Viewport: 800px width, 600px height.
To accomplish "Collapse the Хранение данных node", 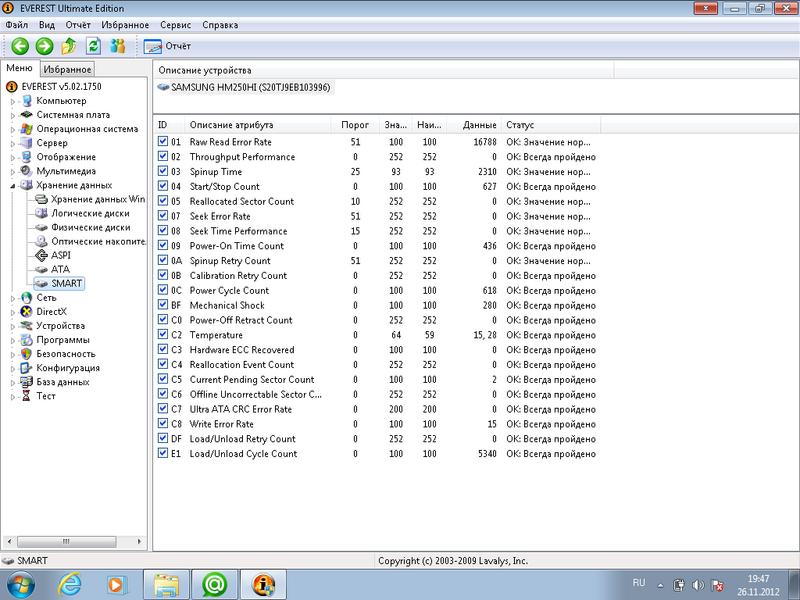I will (x=13, y=186).
